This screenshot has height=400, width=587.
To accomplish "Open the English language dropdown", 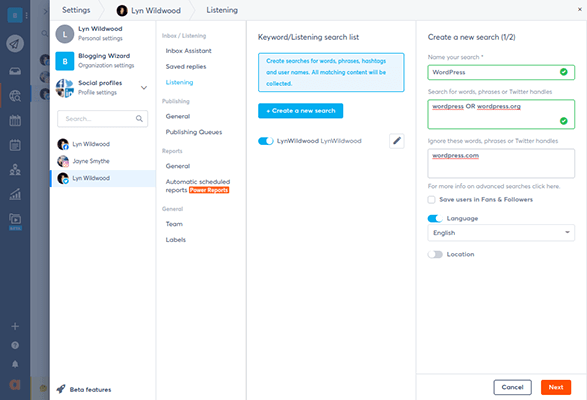I will [x=501, y=233].
